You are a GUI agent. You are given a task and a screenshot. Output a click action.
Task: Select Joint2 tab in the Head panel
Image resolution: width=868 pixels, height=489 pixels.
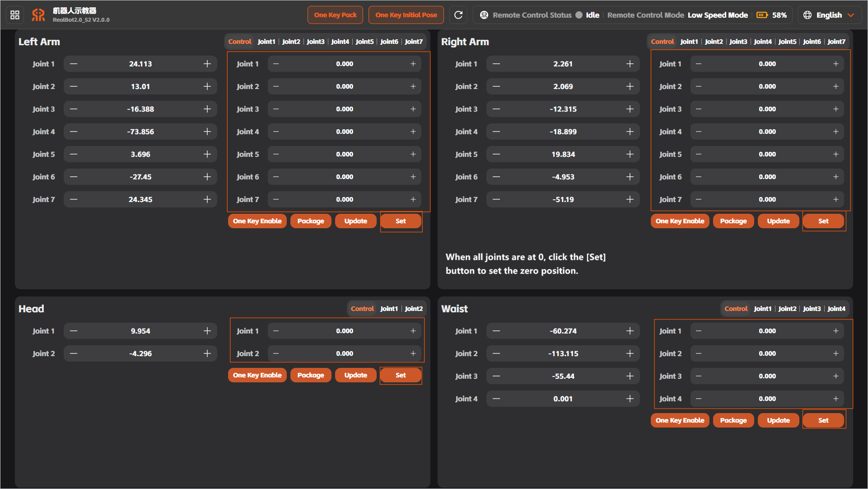click(x=414, y=309)
